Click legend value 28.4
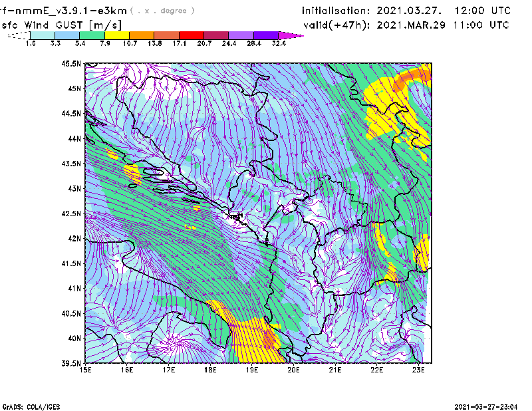The height and width of the screenshot is (411, 532). point(254,43)
